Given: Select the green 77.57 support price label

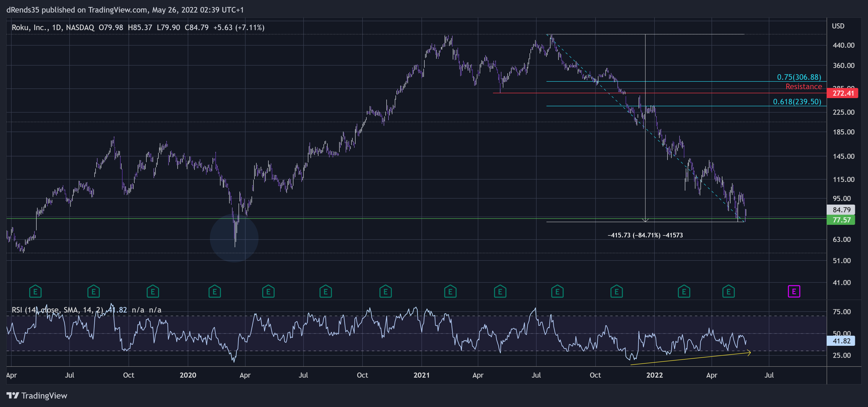Looking at the screenshot, I should (841, 220).
